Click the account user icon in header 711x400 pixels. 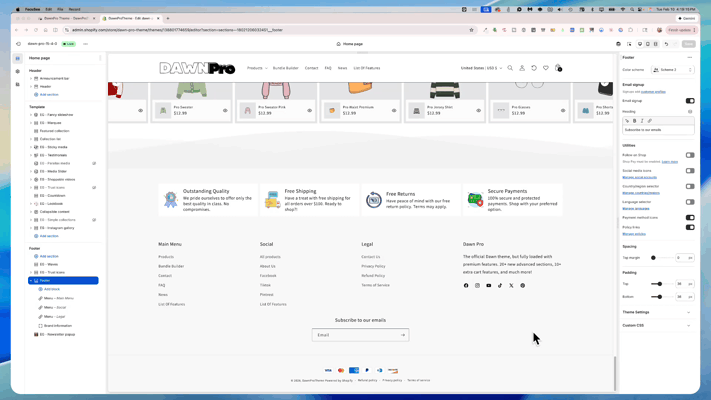point(522,68)
